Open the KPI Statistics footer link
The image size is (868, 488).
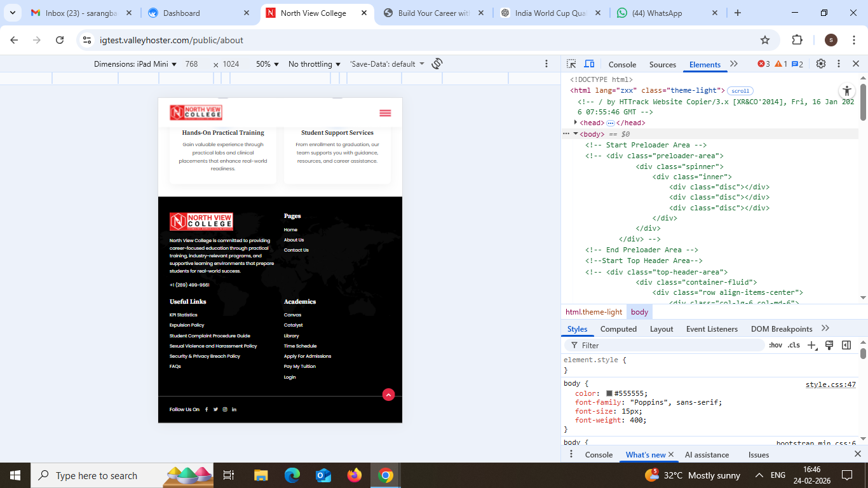coord(183,315)
